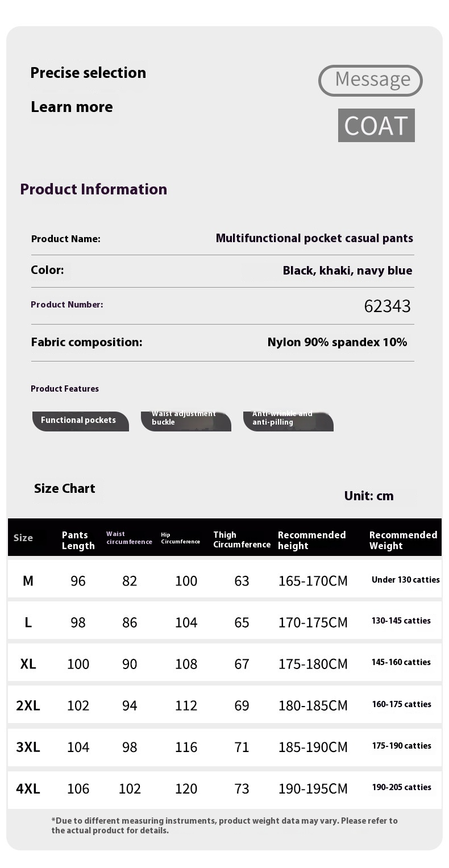Click the Nylon 90% spandex 10% text

pos(337,342)
